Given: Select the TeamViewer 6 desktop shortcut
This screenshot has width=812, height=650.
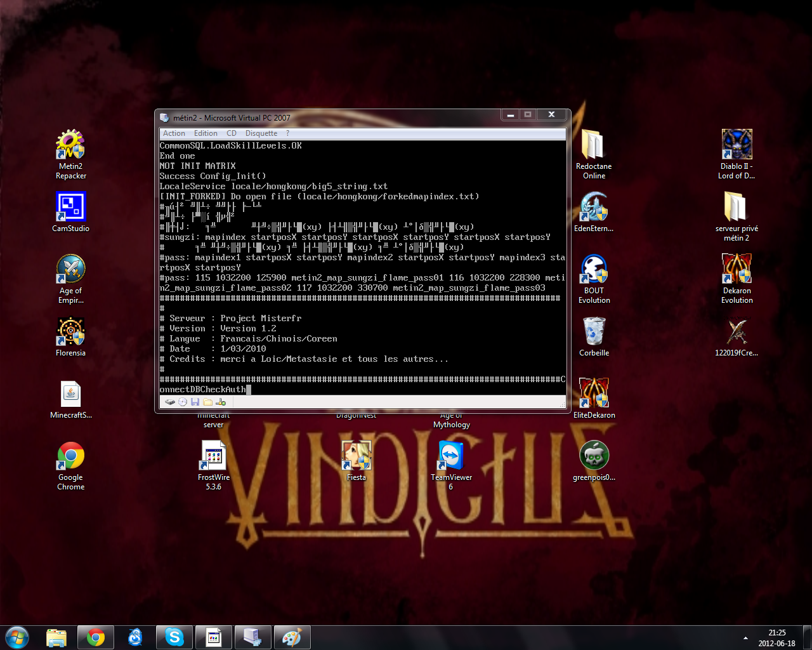Looking at the screenshot, I should coord(452,466).
